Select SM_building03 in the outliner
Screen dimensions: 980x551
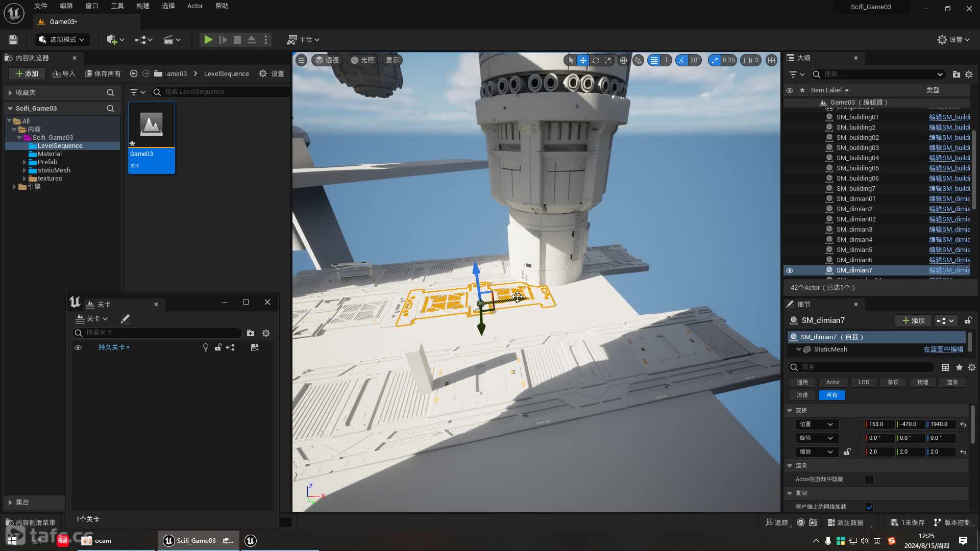[x=857, y=148]
